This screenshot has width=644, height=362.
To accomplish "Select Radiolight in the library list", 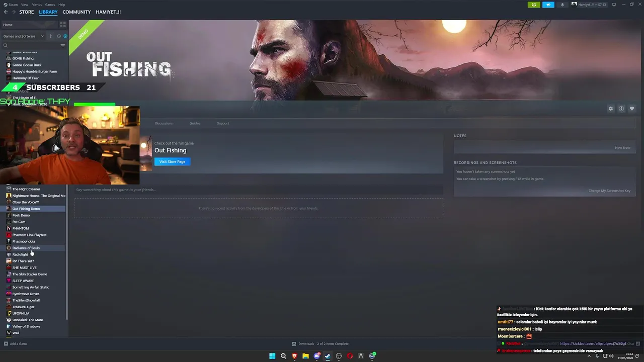I will click(x=20, y=254).
